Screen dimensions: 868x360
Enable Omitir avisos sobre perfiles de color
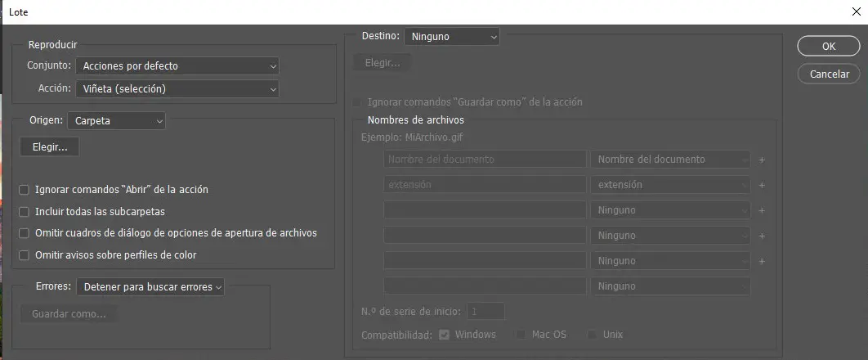(x=24, y=255)
